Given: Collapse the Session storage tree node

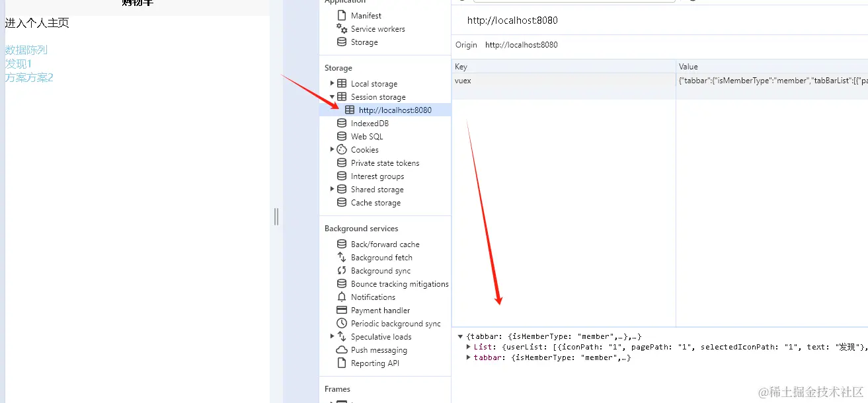Looking at the screenshot, I should tap(333, 96).
